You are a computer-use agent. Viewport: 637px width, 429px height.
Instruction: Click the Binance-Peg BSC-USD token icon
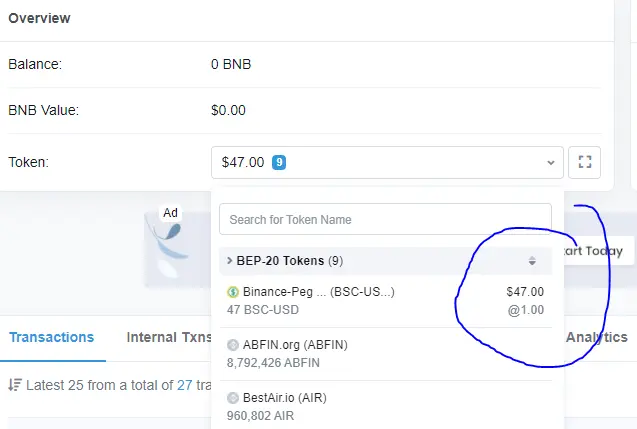233,292
